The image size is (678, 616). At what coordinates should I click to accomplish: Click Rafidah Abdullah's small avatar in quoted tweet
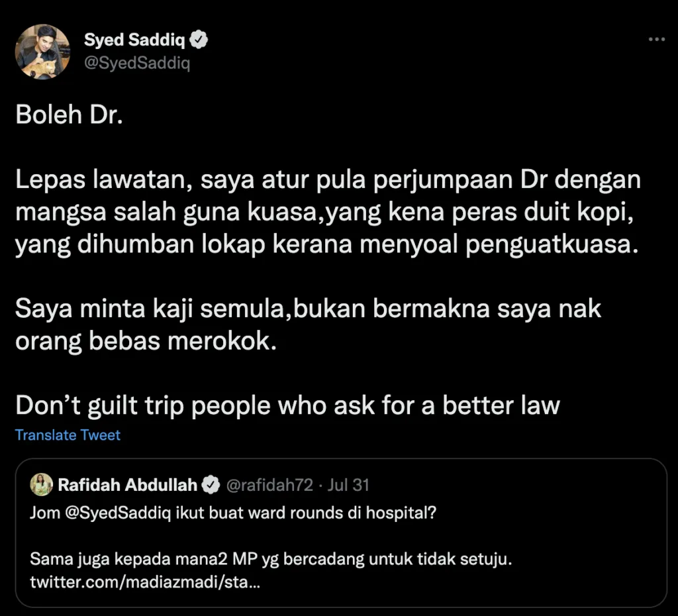[41, 485]
